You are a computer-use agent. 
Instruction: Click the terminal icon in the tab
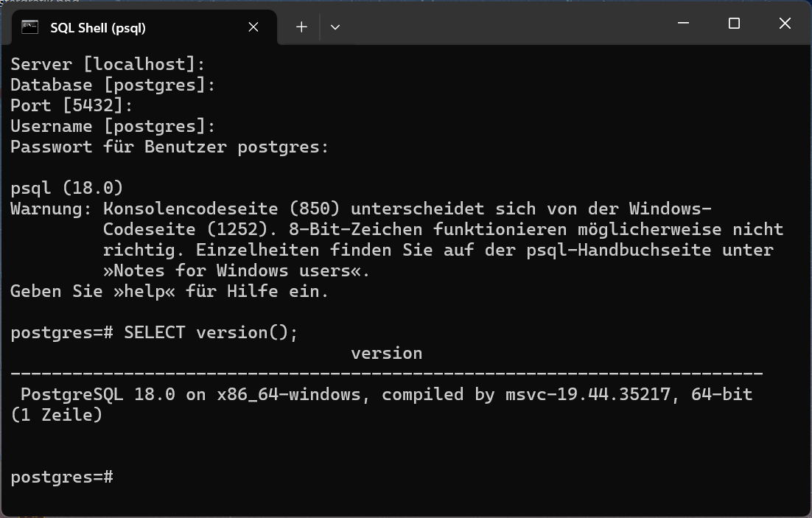29,27
